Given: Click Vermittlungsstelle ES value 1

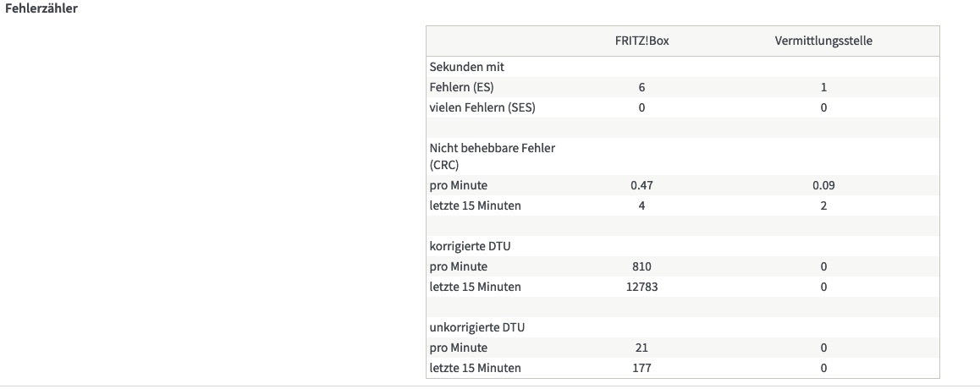Looking at the screenshot, I should (823, 87).
